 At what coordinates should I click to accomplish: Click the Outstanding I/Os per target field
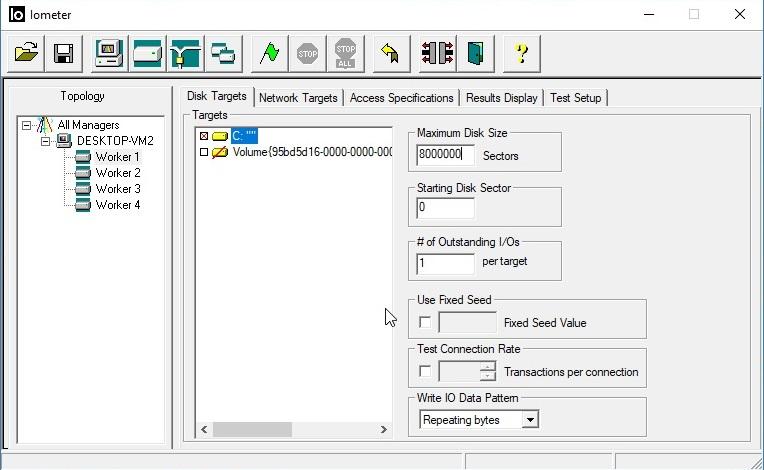click(x=445, y=263)
